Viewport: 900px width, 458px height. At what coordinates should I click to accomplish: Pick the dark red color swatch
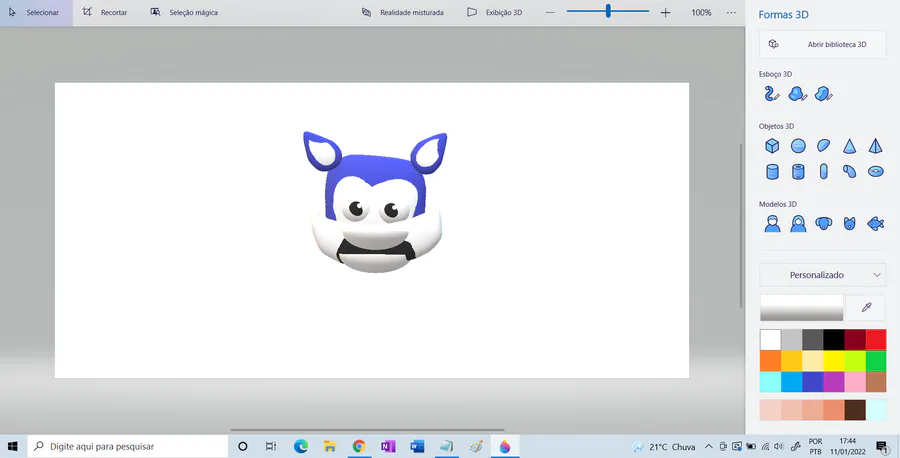tap(855, 340)
